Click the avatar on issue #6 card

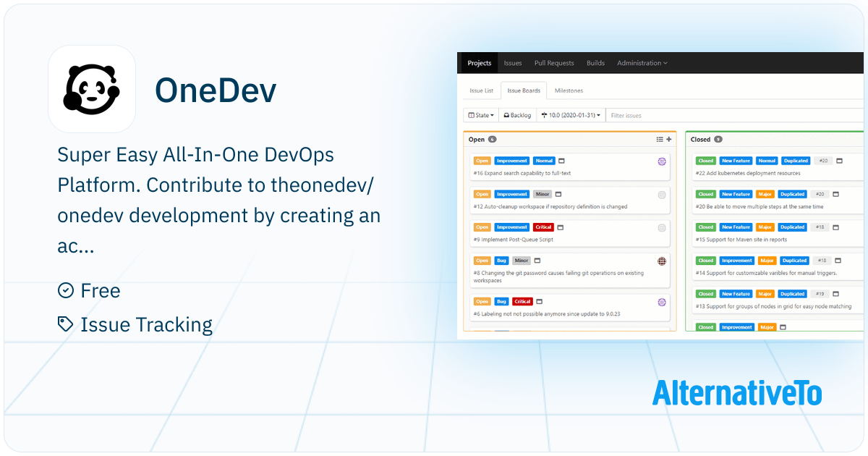tap(662, 302)
